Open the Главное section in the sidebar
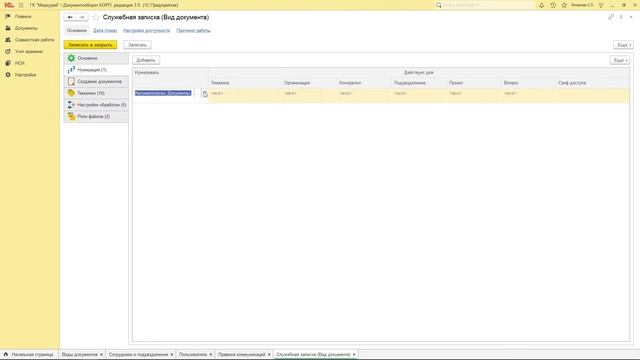The width and height of the screenshot is (640, 360). (23, 16)
